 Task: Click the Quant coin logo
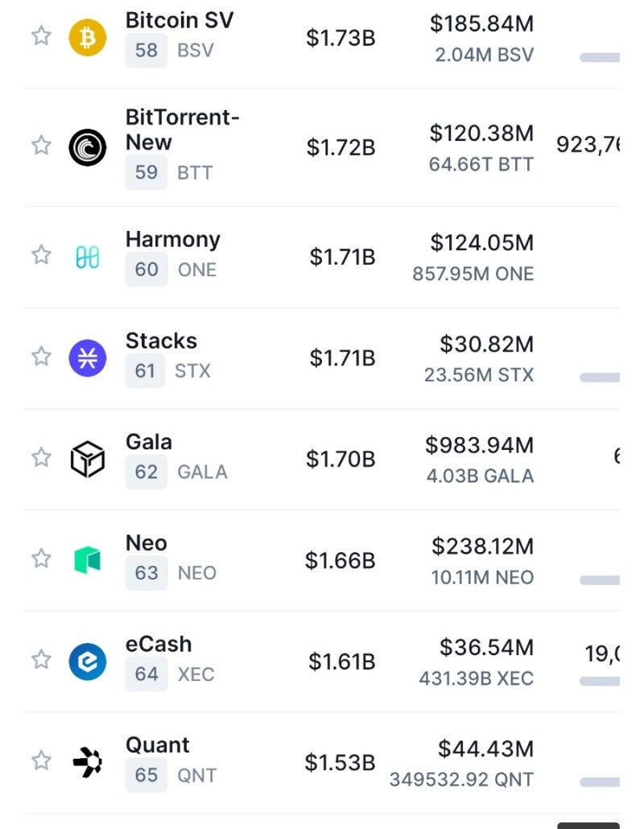tap(87, 762)
